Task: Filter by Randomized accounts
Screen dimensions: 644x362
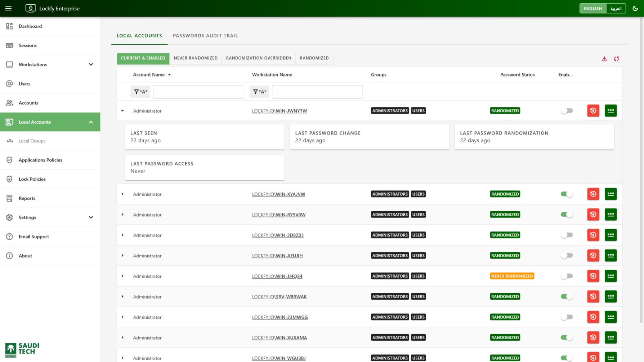Action: [314, 58]
